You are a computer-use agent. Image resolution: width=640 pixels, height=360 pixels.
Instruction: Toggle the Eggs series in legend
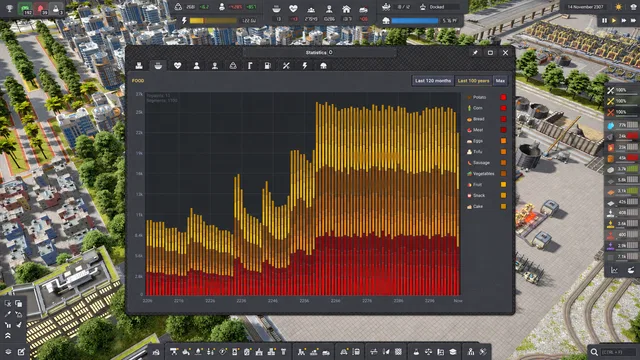tap(486, 141)
